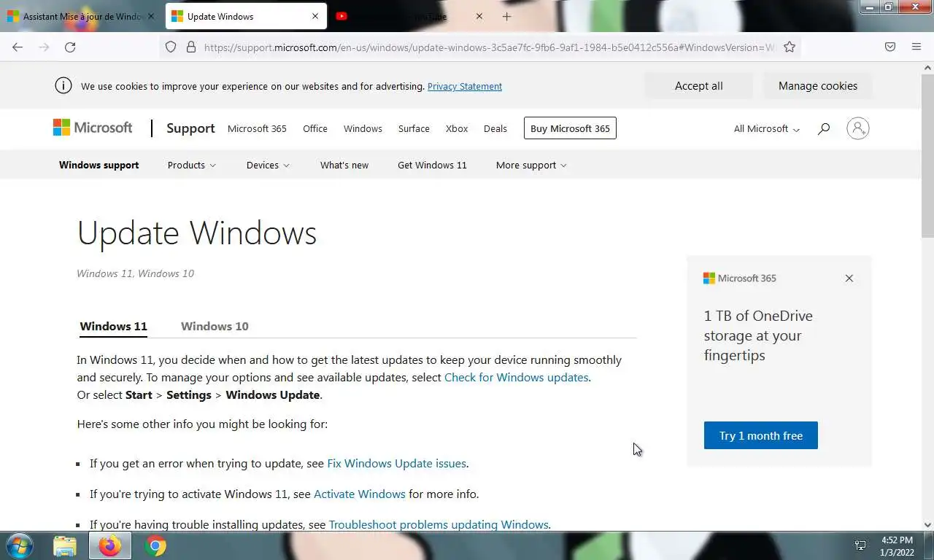
Task: Click the scrollbar up arrow
Action: coord(927,67)
